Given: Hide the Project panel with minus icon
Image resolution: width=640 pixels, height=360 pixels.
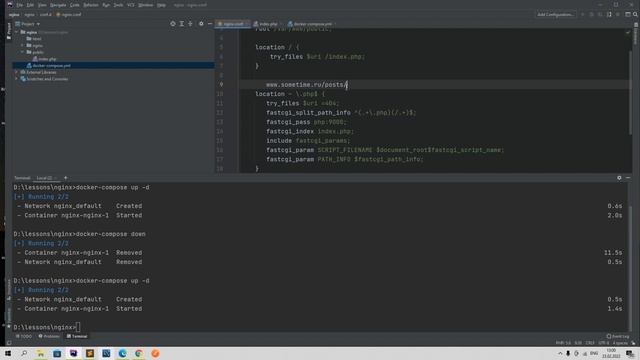Looking at the screenshot, I should 210,24.
